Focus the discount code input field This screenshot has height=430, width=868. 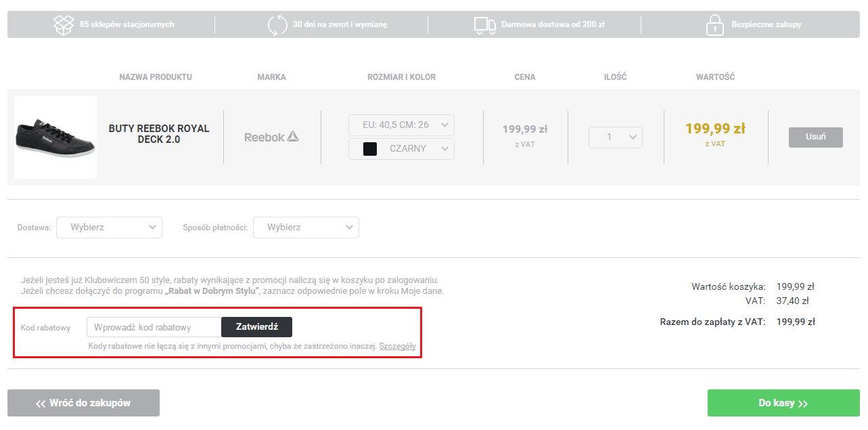point(154,327)
